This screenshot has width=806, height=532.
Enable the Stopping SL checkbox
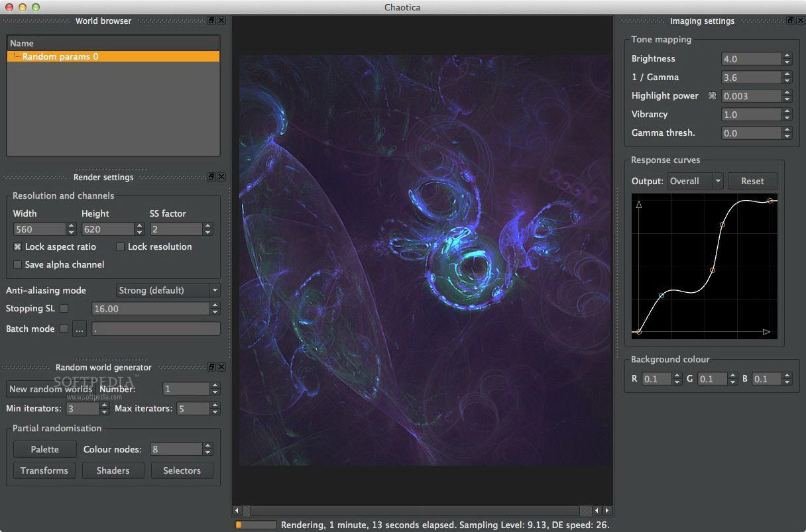point(64,308)
